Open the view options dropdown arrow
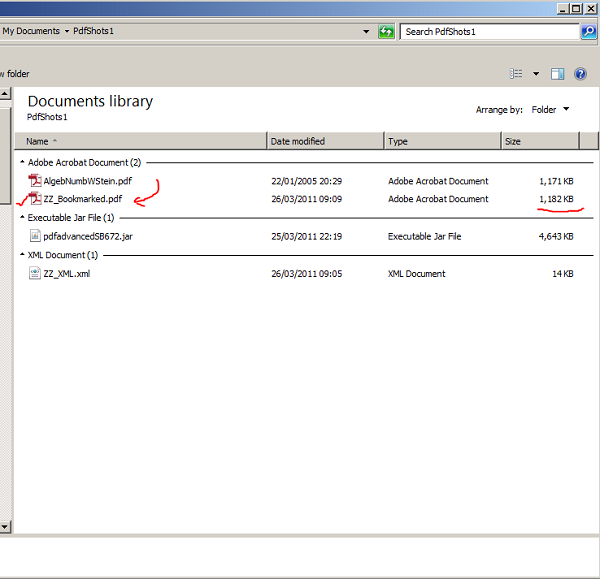Screen dimensions: 600x579 pos(536,74)
